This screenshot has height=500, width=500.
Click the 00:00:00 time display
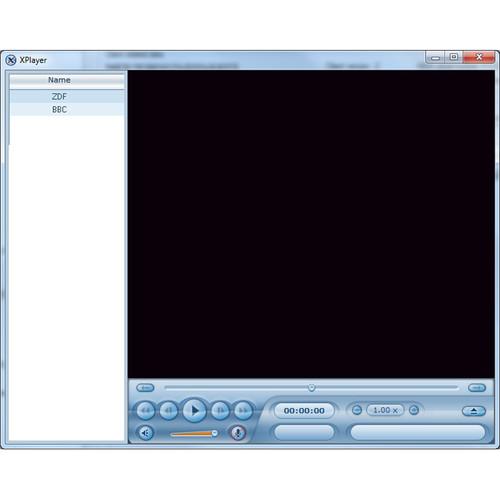(x=304, y=411)
